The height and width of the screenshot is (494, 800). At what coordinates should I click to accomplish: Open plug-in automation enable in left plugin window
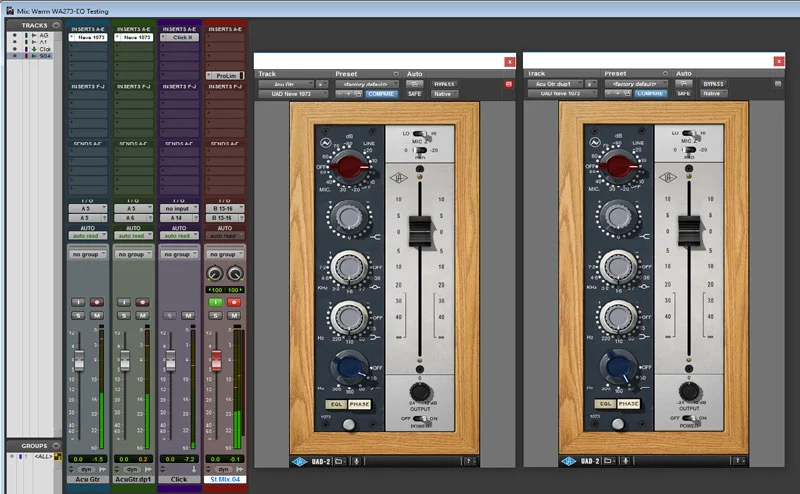pyautogui.click(x=415, y=84)
